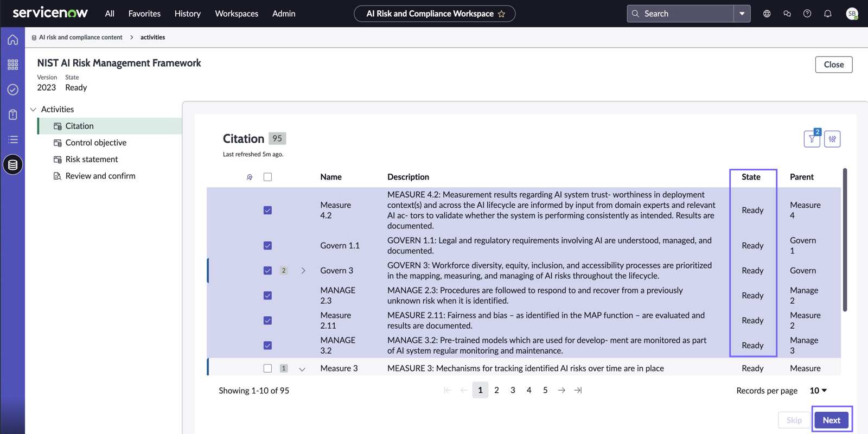Open the list sidebar icon
This screenshot has height=434, width=868.
pyautogui.click(x=12, y=139)
